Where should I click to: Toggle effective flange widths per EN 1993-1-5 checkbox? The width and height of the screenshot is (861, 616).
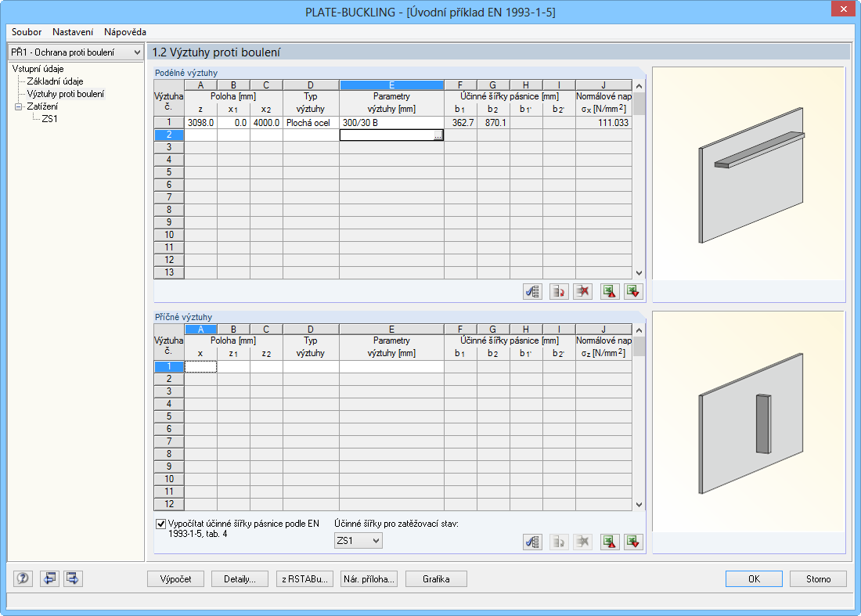pyautogui.click(x=161, y=524)
